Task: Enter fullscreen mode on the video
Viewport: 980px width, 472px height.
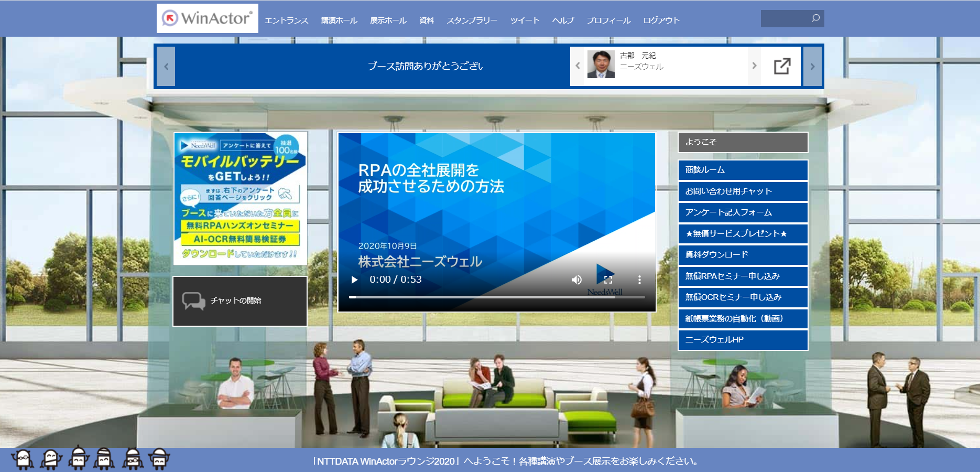Action: [x=608, y=280]
